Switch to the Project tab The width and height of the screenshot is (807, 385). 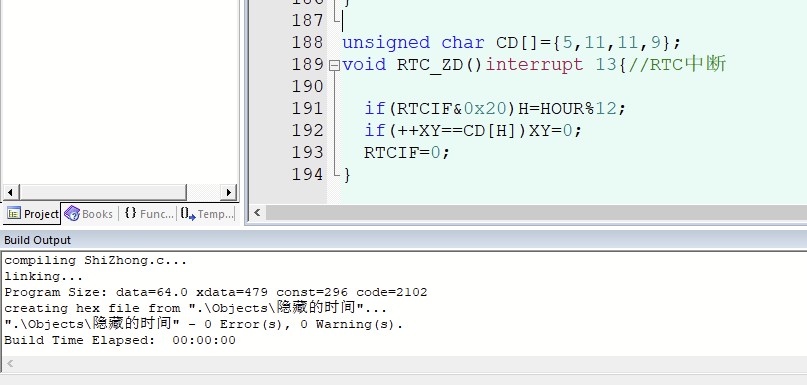point(33,214)
